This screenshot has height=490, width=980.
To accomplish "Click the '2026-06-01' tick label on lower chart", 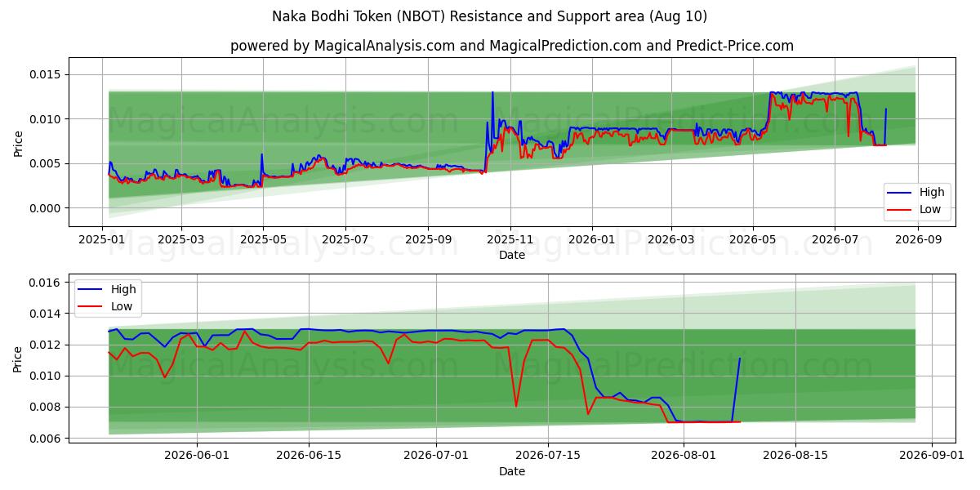I will pyautogui.click(x=197, y=456).
